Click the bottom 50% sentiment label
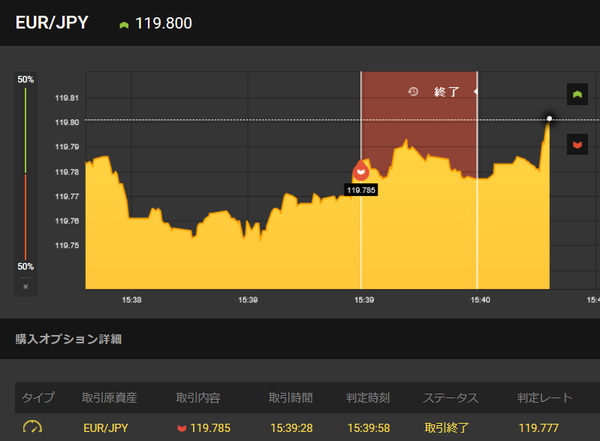Image resolution: width=600 pixels, height=441 pixels. [26, 266]
